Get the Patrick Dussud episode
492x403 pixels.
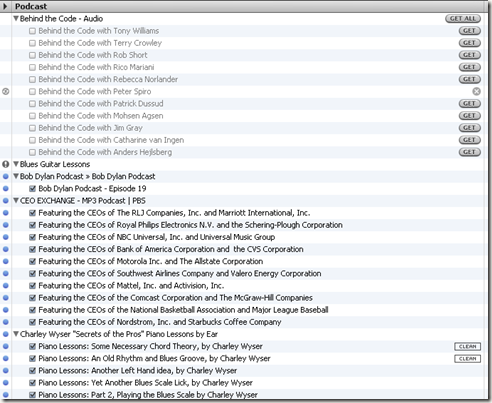point(470,104)
